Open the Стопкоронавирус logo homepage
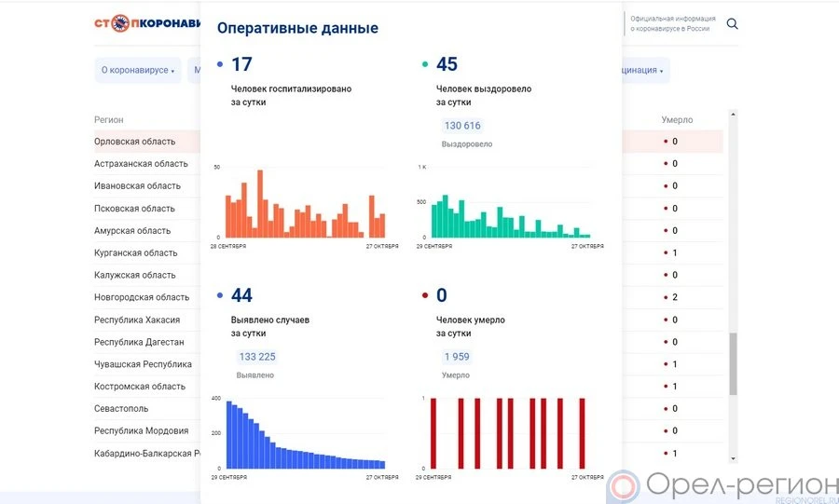Image resolution: width=839 pixels, height=504 pixels. tap(147, 24)
